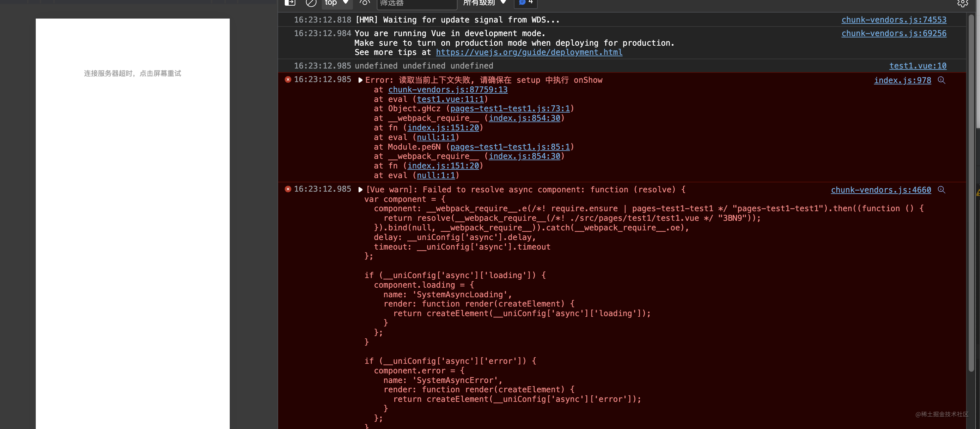
Task: Open null:1:1 eval stack frame
Action: (x=436, y=137)
